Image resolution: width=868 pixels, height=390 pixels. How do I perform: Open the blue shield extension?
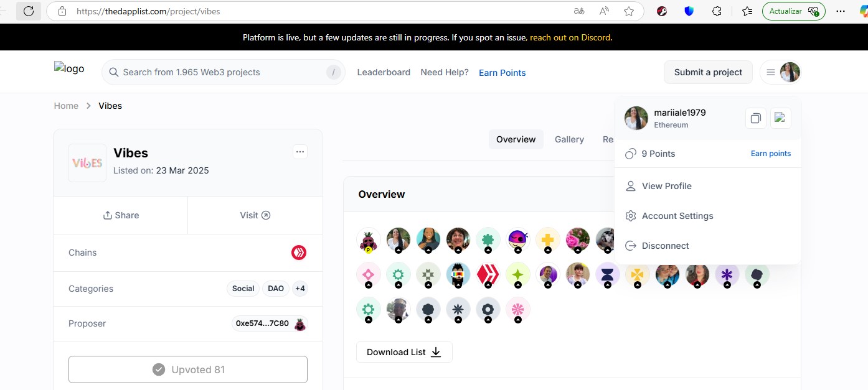click(689, 11)
